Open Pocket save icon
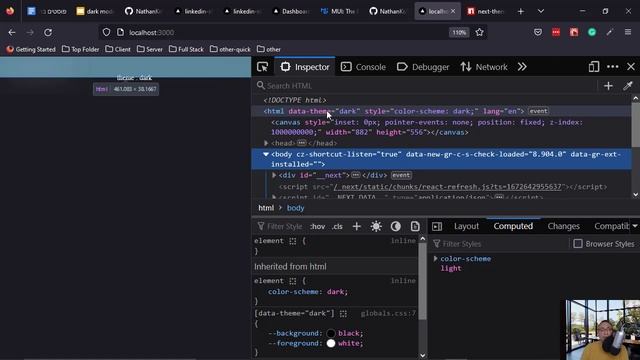Image resolution: width=640 pixels, height=360 pixels. [x=538, y=32]
